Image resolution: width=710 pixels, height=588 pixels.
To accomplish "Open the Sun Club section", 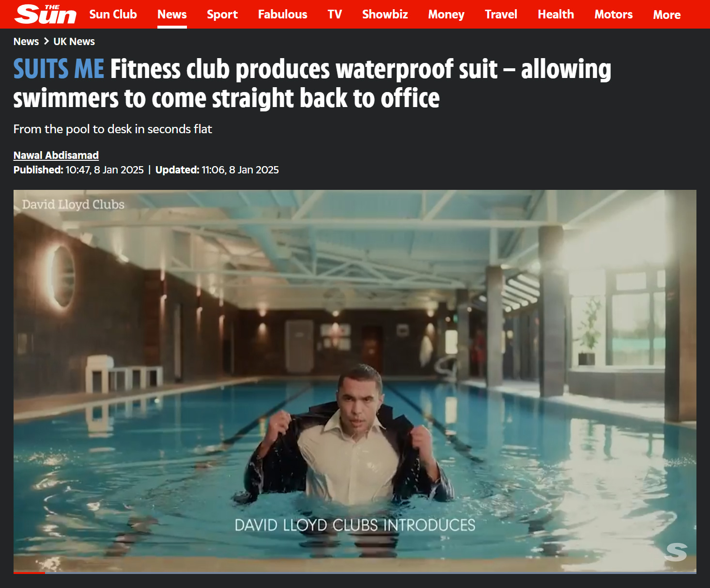I will [x=113, y=15].
